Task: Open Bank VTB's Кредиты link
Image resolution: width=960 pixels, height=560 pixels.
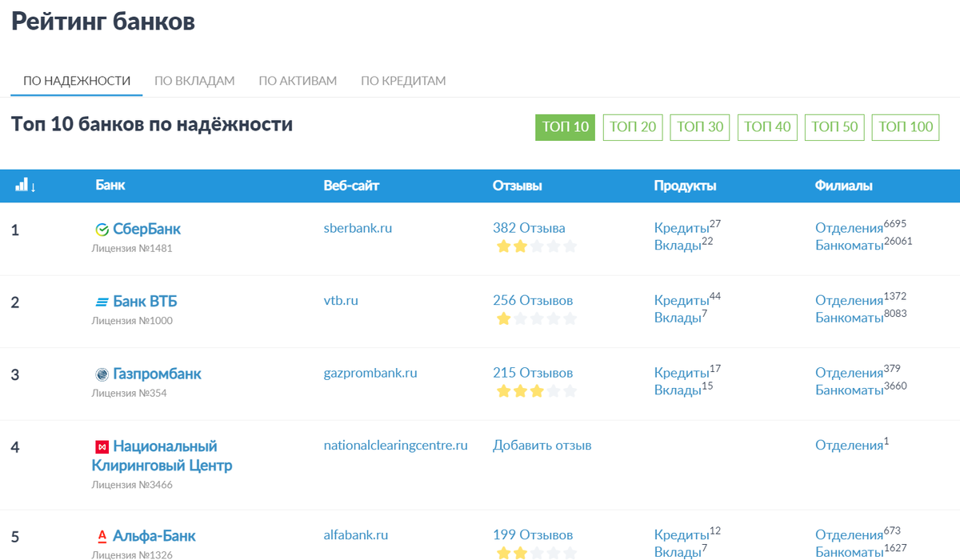Action: tap(682, 302)
